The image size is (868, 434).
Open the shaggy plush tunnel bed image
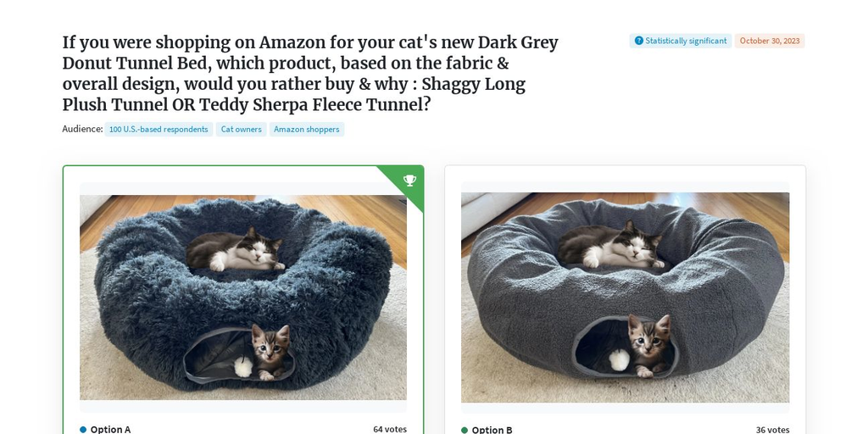pos(243,298)
